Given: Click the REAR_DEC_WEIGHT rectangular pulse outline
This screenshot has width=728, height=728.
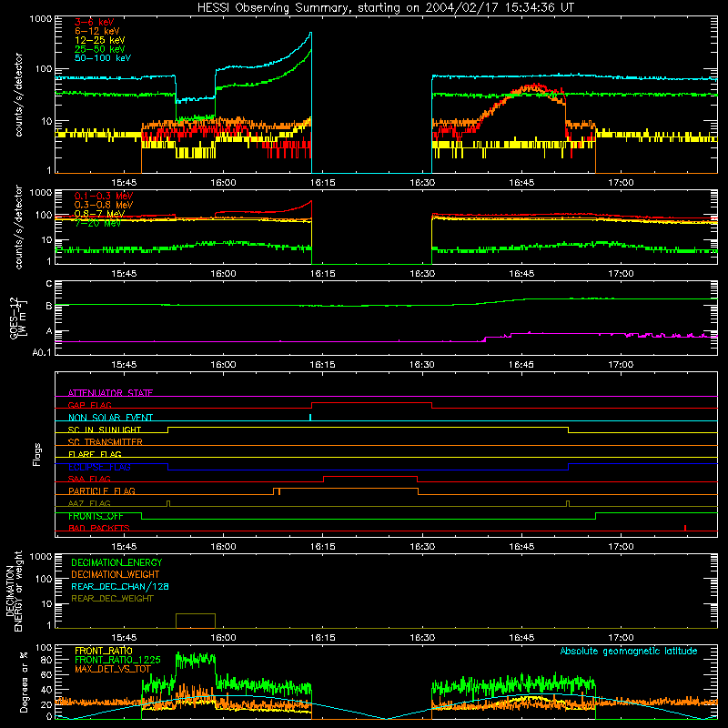Looking at the screenshot, I should (x=196, y=621).
